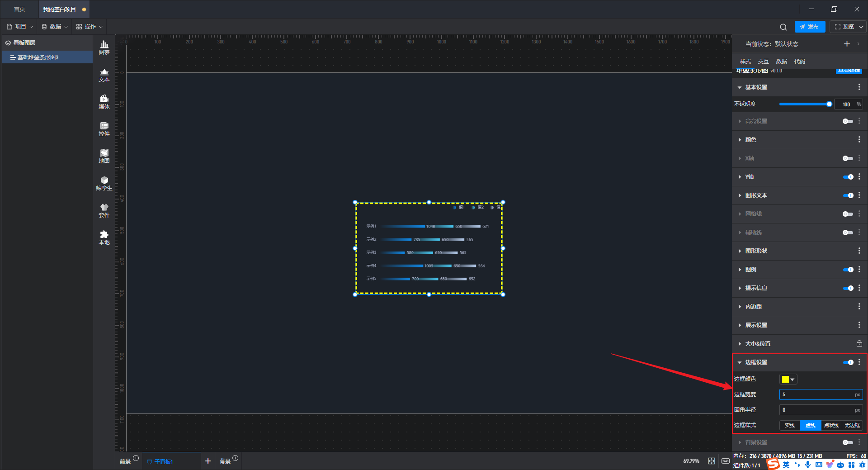Switch to the 首页 tab

click(x=19, y=9)
